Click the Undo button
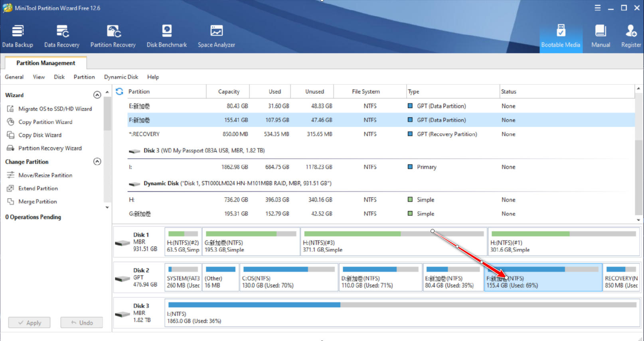This screenshot has height=341, width=644. [81, 323]
